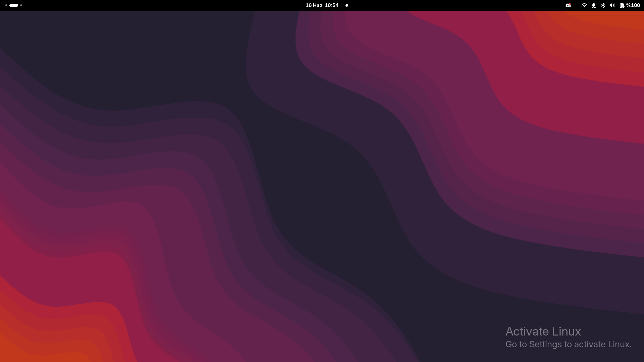Click the notification dot beside the clock

[347, 5]
